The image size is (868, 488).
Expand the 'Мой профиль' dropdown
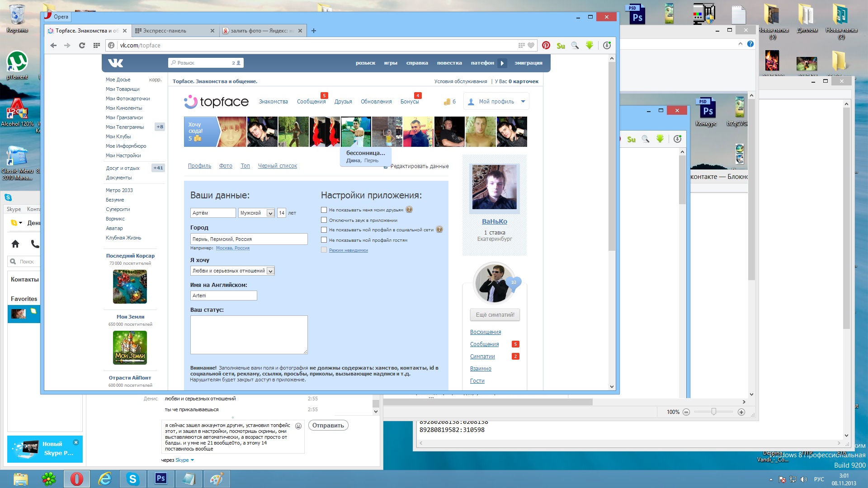click(x=524, y=102)
